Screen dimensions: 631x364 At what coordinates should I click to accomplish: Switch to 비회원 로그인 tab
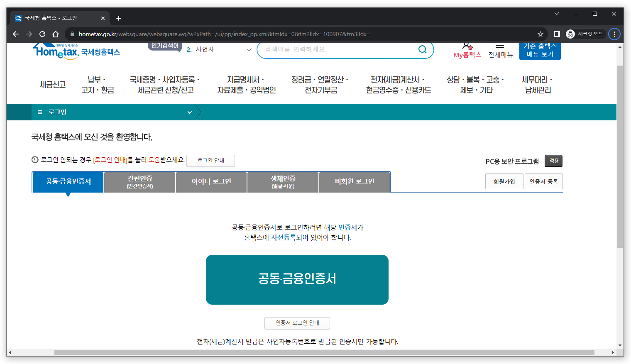point(355,182)
